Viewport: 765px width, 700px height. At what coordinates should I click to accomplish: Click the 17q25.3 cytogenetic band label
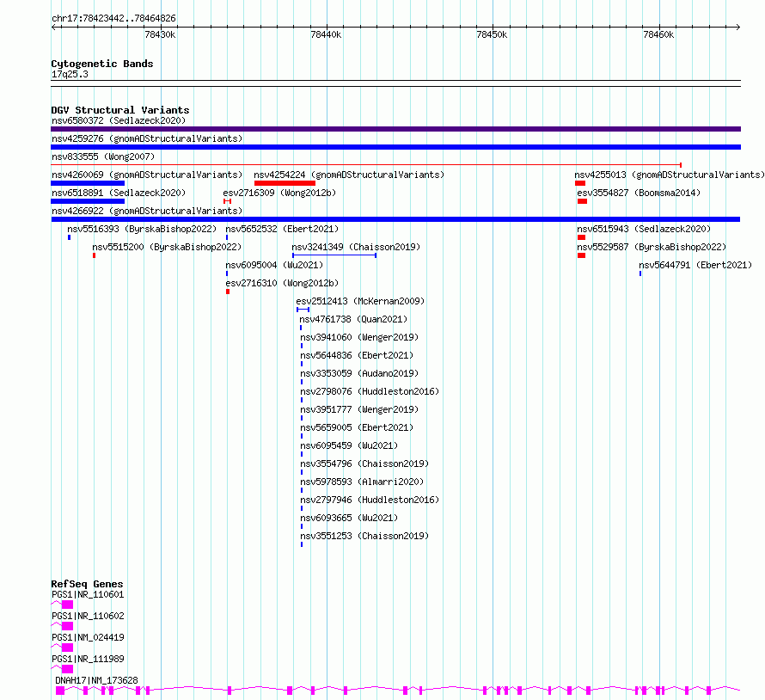tap(70, 74)
